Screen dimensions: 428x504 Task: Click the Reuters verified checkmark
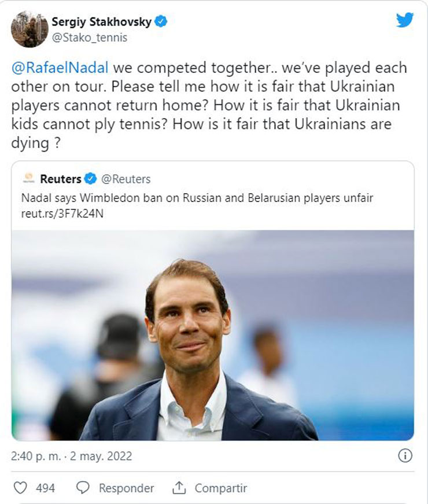(x=91, y=179)
